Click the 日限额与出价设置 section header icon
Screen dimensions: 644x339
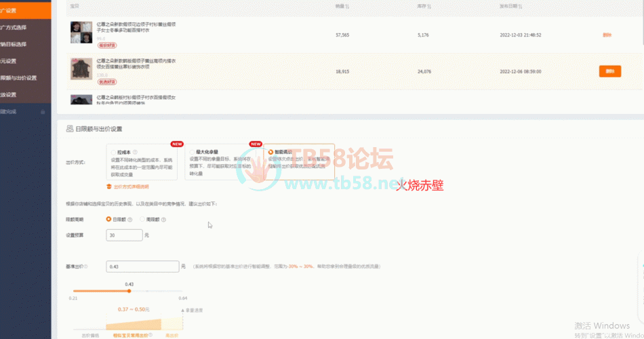[x=70, y=129]
